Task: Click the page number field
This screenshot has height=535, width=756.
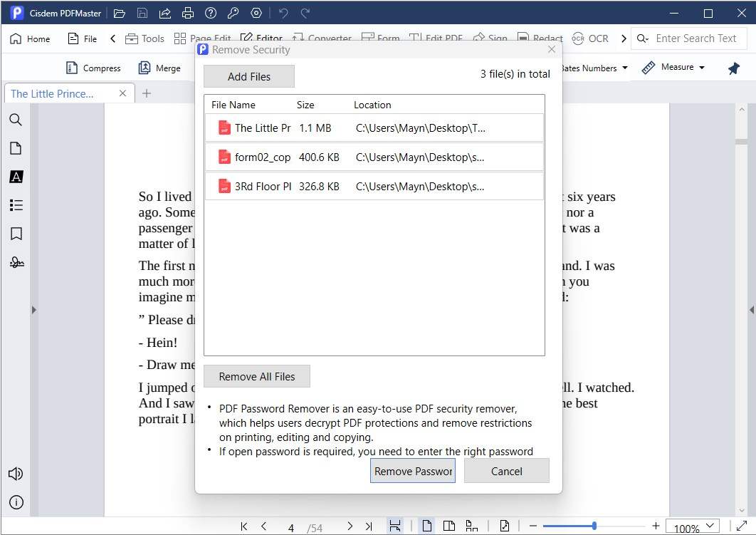Action: (290, 528)
